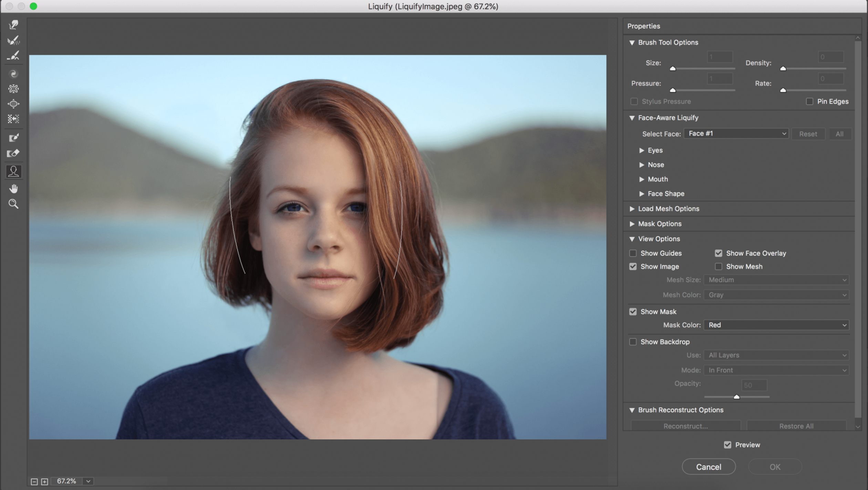This screenshot has width=868, height=490.
Task: Toggle Show Mask checkbox
Action: [633, 311]
